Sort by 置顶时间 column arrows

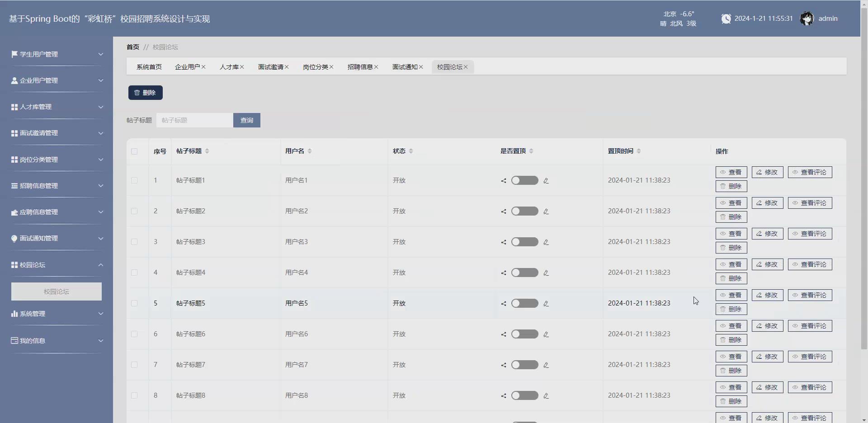(639, 151)
